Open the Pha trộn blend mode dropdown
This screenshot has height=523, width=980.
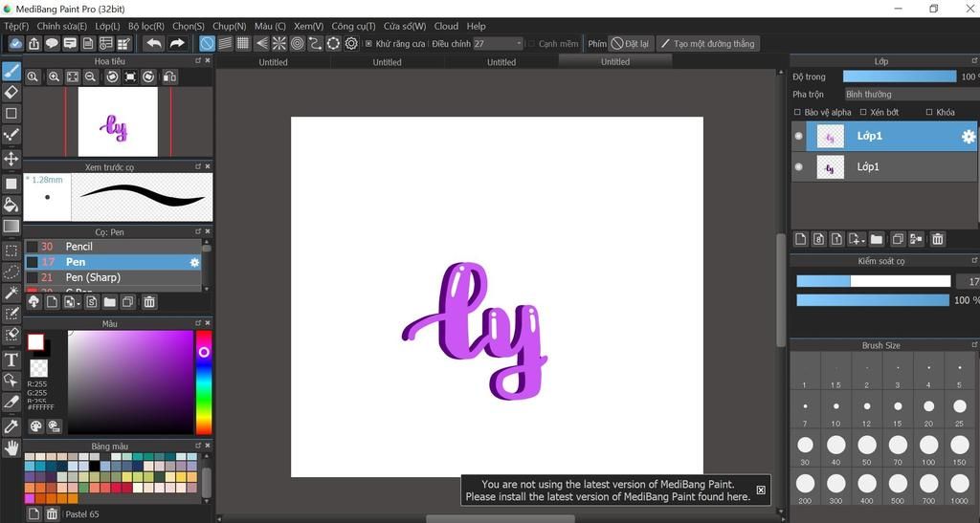coord(911,95)
